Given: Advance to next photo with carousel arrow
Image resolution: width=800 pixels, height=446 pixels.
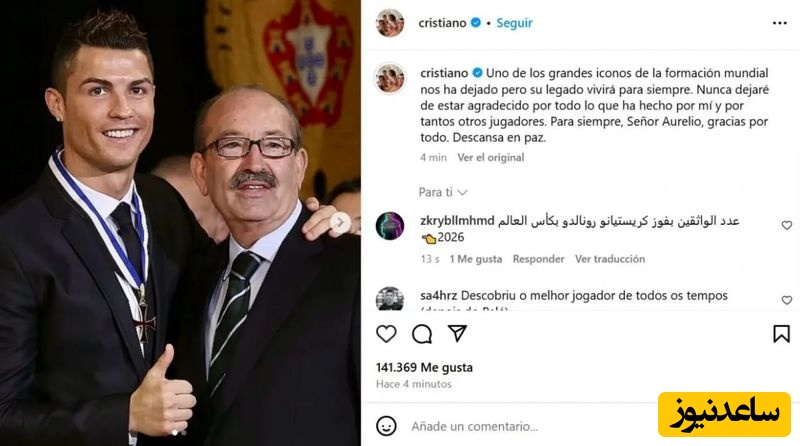Looking at the screenshot, I should point(340,222).
